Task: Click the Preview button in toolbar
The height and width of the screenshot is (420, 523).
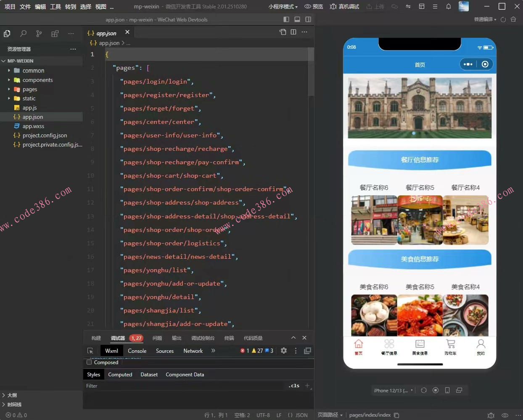Action: pos(314,6)
